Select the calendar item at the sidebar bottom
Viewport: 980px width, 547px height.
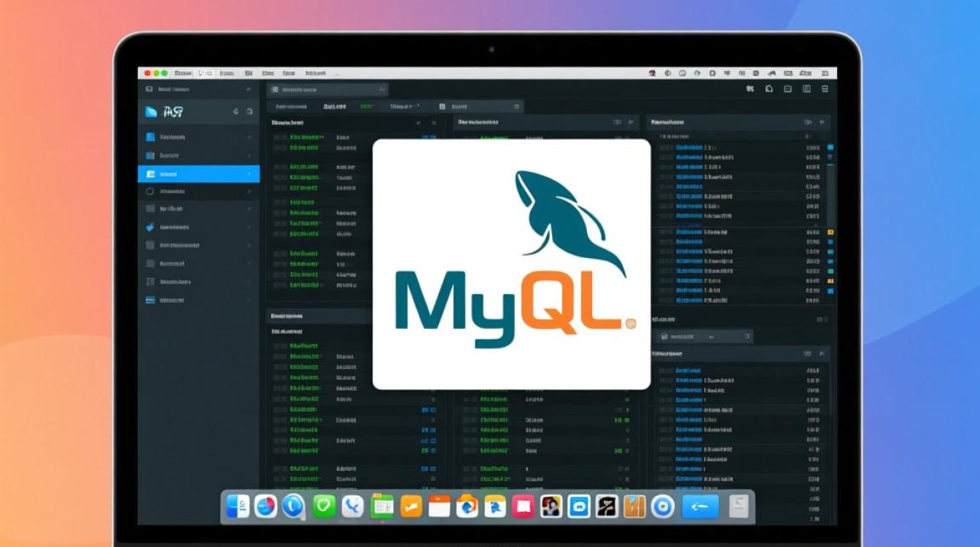point(151,300)
